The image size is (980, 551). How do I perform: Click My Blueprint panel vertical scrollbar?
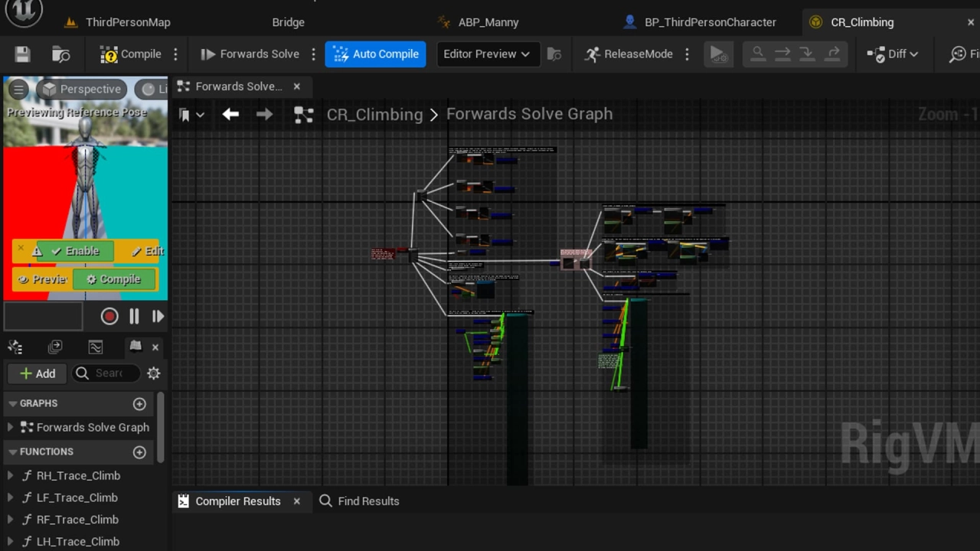pos(161,428)
